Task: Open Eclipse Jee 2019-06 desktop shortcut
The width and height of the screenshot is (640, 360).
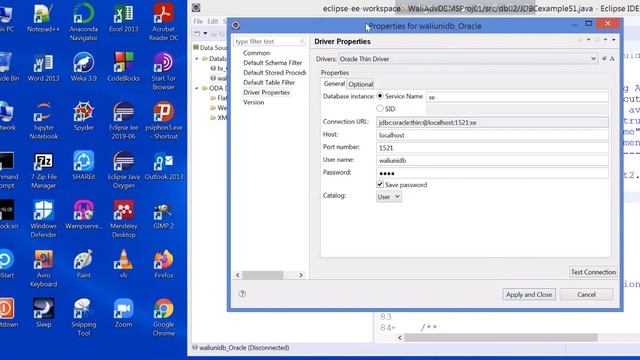Action: coord(123,121)
